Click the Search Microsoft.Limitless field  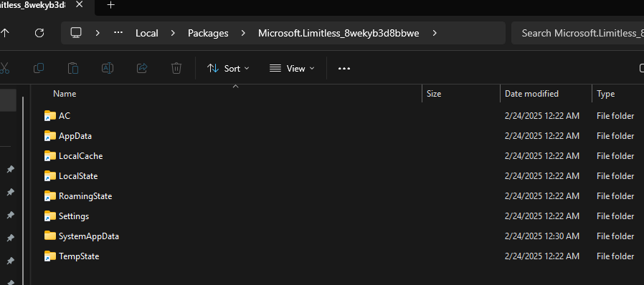click(x=577, y=33)
